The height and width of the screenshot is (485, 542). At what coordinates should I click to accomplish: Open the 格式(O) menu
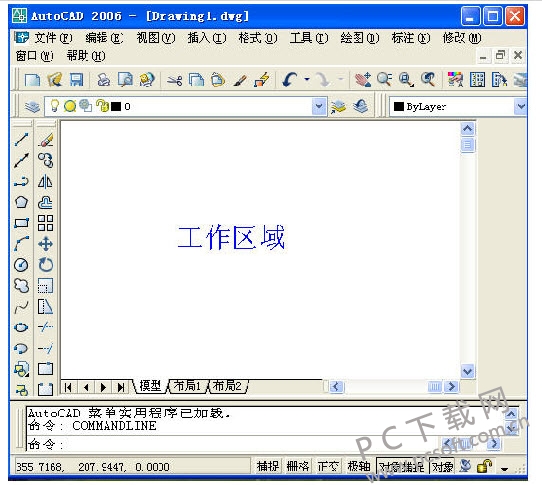pyautogui.click(x=258, y=38)
